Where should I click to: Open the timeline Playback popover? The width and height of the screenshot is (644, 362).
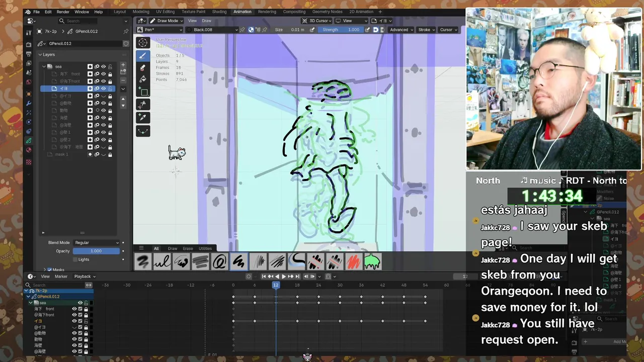tap(85, 276)
